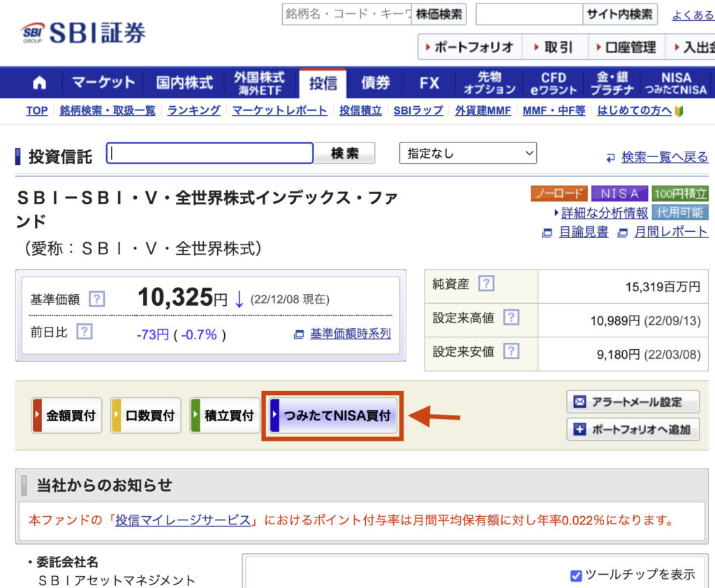Click the 積立買付 button
This screenshot has height=588, width=715.
click(x=226, y=416)
